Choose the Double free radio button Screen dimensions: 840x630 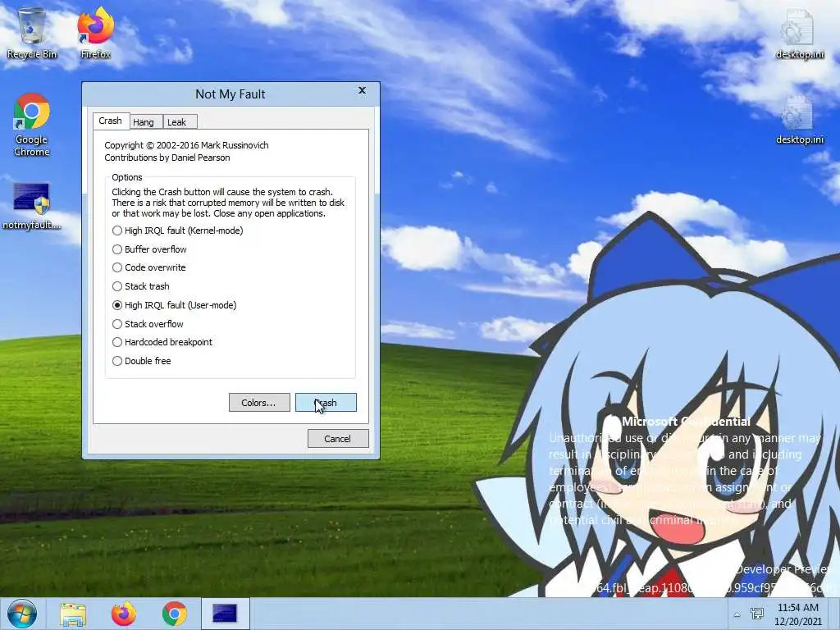[142, 361]
